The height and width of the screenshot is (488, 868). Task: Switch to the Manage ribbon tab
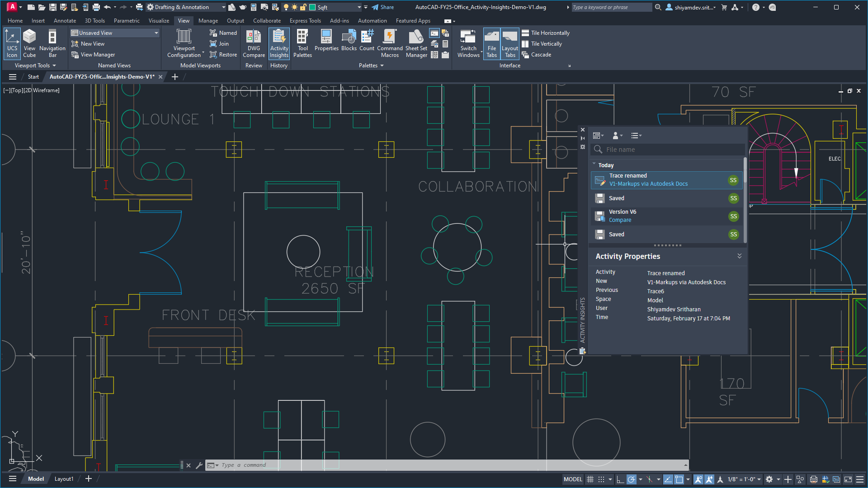click(x=208, y=21)
